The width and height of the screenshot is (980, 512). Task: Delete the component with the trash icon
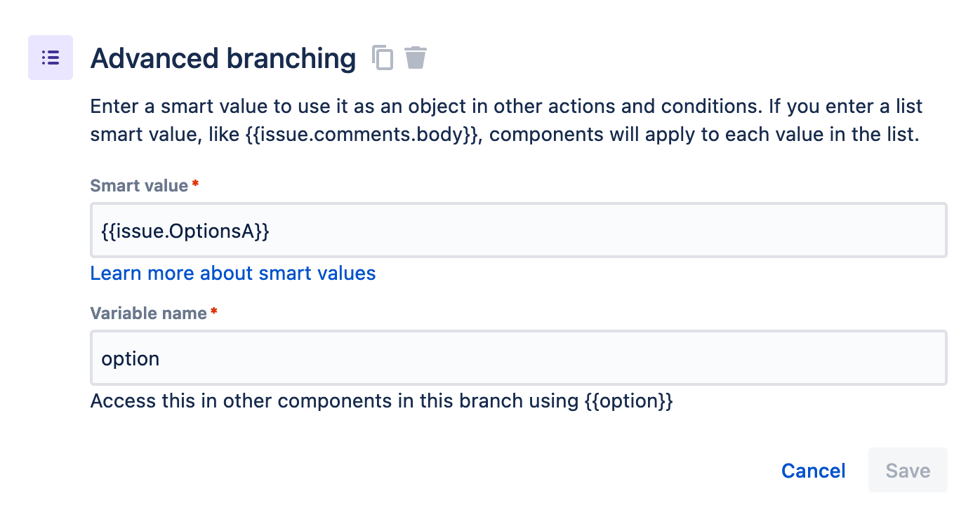tap(416, 58)
